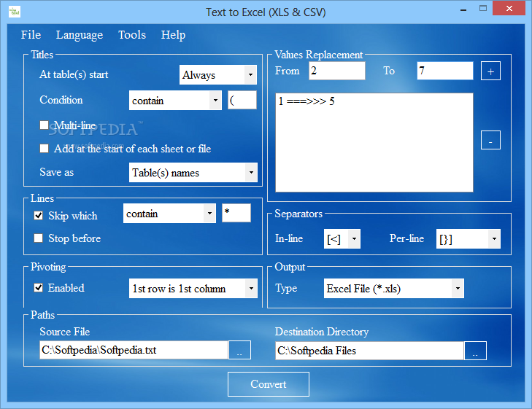Open the At table(s) start dropdown

coord(250,74)
